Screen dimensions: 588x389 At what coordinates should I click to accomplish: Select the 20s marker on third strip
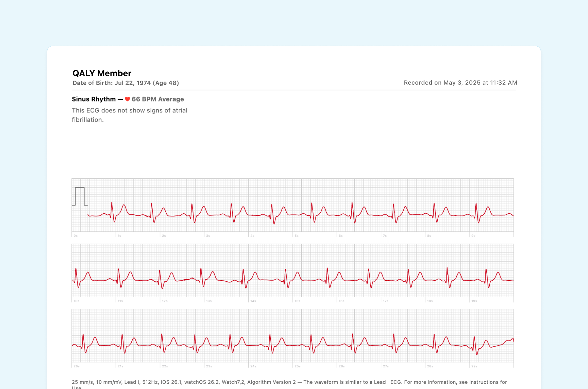(77, 366)
